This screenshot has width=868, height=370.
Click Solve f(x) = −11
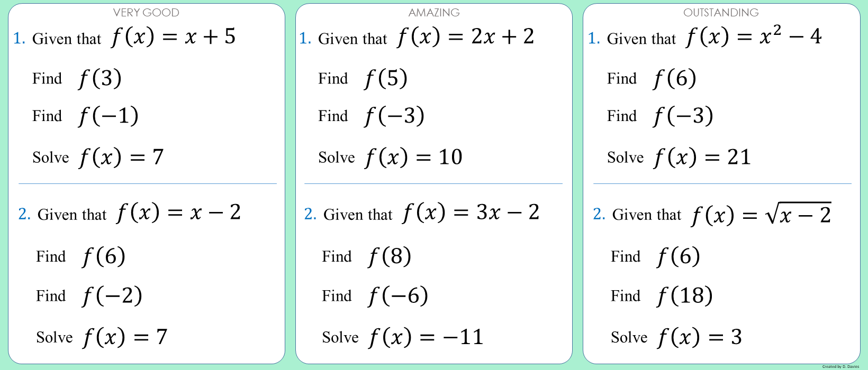[x=403, y=337]
